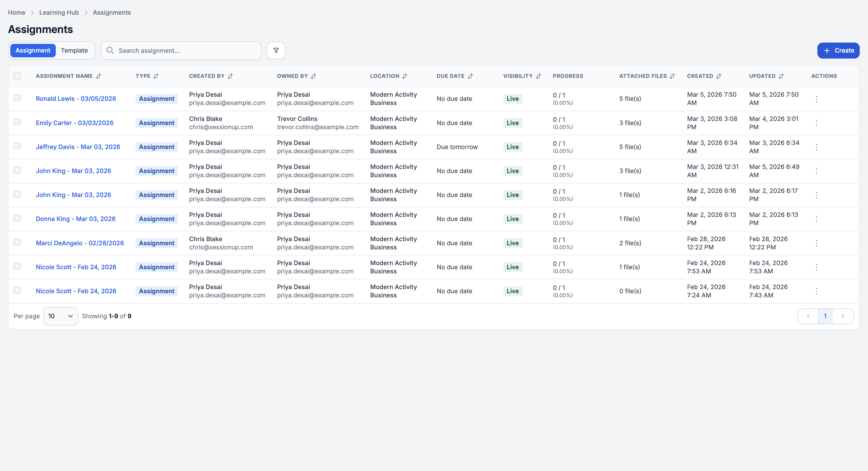Sort by Due Date column icon
Image resolution: width=868 pixels, height=471 pixels.
click(x=470, y=76)
